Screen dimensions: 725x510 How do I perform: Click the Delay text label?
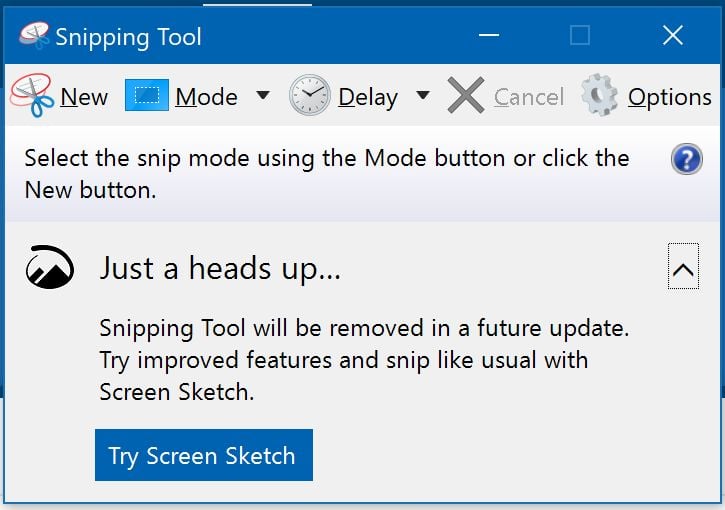pos(368,97)
